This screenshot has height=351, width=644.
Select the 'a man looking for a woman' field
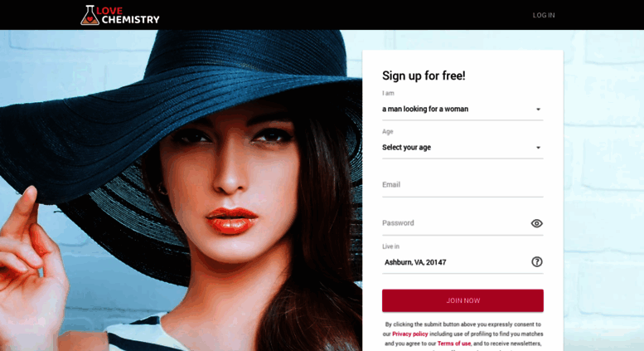click(x=462, y=110)
